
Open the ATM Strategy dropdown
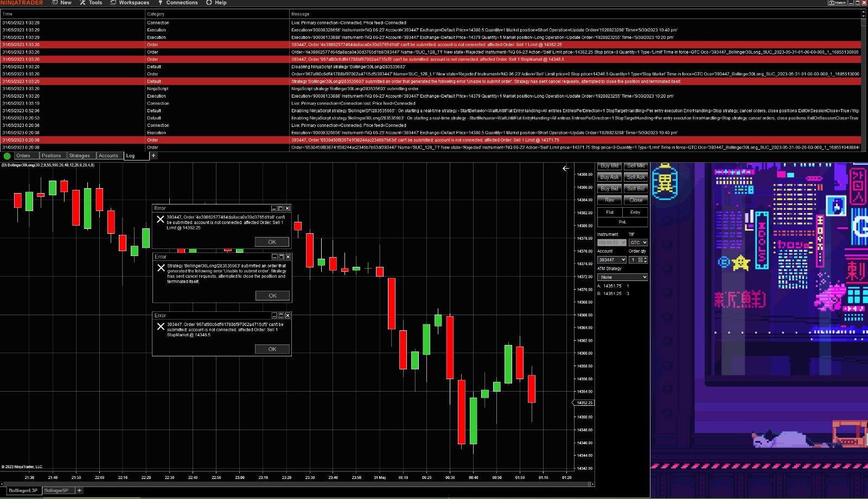[622, 277]
